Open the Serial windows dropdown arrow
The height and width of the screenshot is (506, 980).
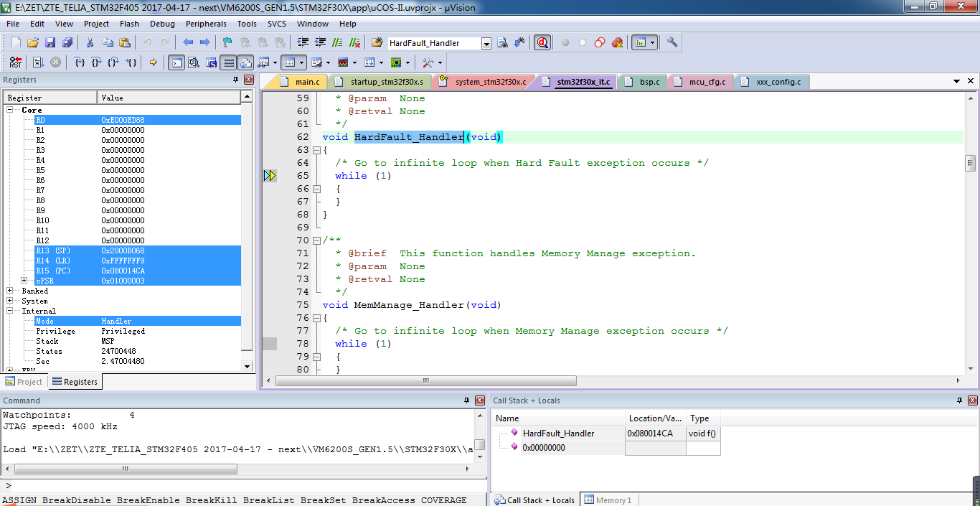[328, 62]
